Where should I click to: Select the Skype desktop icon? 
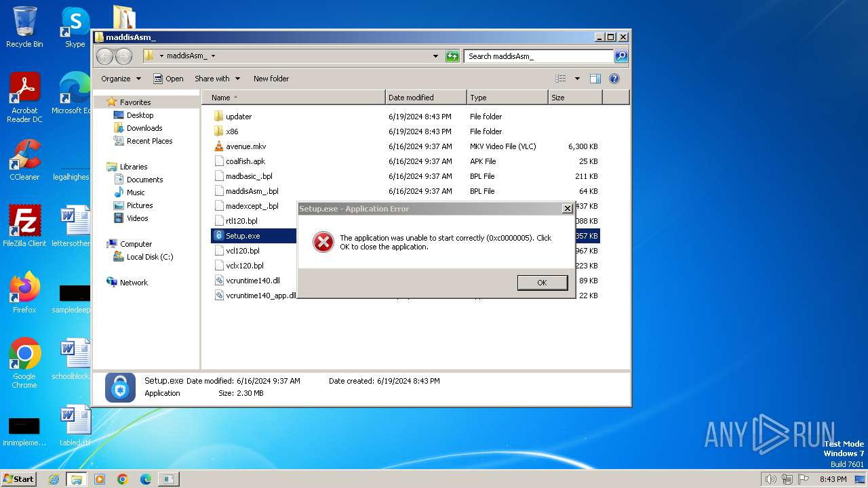pos(75,27)
